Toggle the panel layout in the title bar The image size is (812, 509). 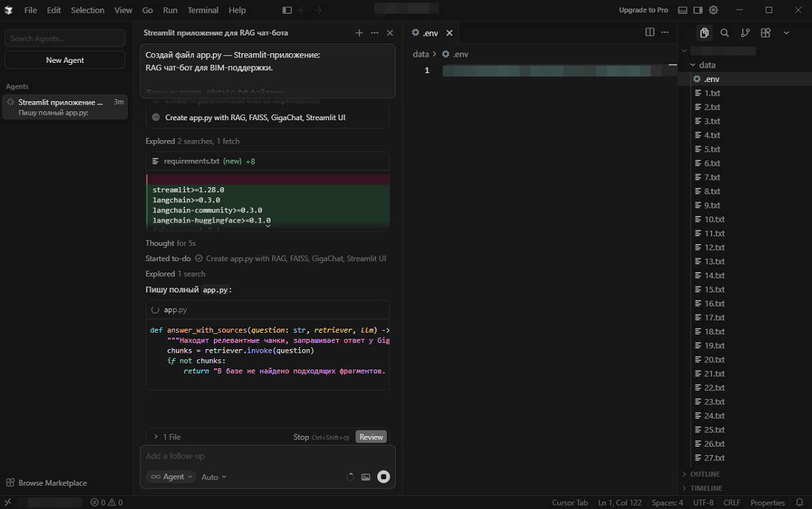coord(681,10)
